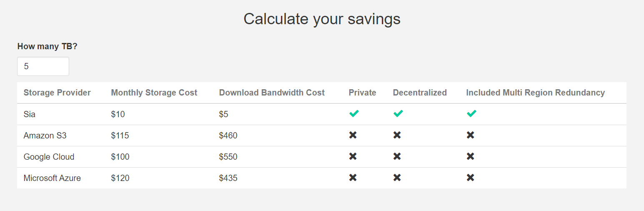
Task: Click Google Cloud's Multi Region Redundancy X
Action: coord(471,156)
